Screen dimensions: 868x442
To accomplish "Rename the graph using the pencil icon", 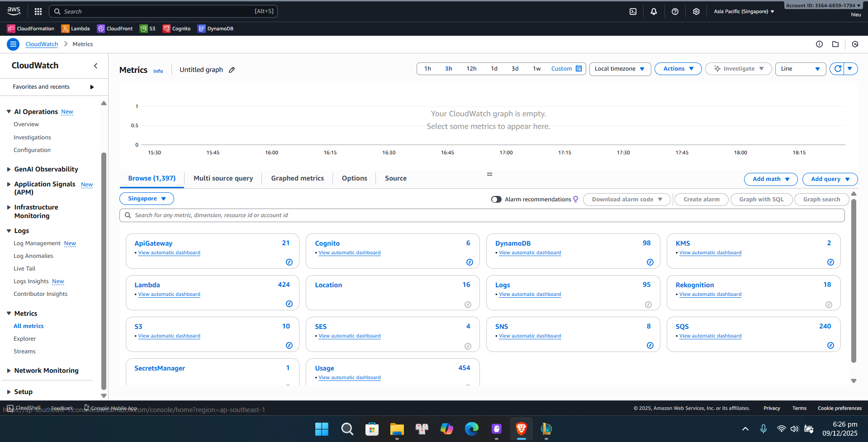I will 232,70.
